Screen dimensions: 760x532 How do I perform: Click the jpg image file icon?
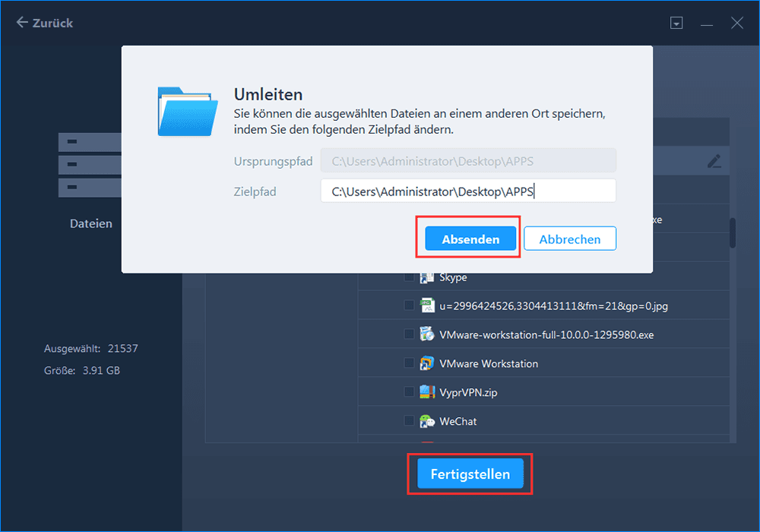tap(426, 306)
